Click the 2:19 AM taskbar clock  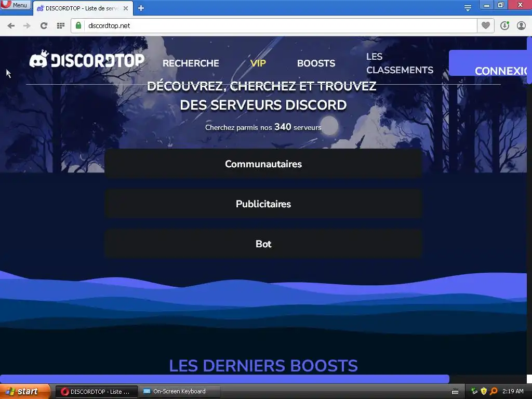[x=513, y=391]
